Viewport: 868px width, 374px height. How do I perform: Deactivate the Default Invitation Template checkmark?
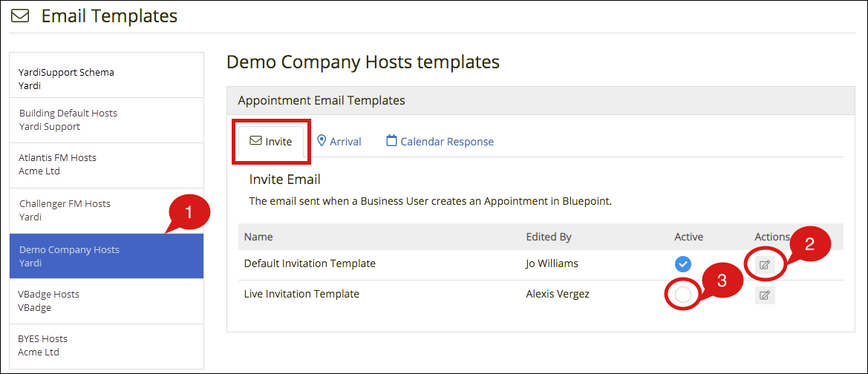point(683,264)
